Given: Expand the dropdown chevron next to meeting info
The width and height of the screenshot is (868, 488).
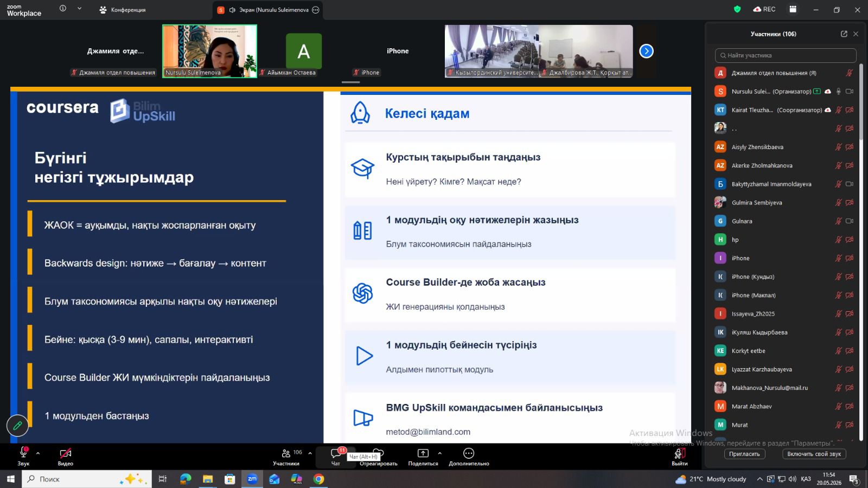Looking at the screenshot, I should (x=79, y=9).
